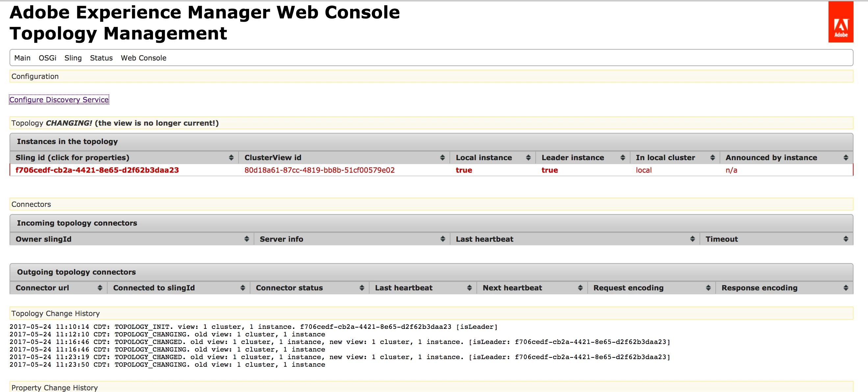Sort Connector status column arrows
Screen dimensions: 868x392
(x=362, y=288)
